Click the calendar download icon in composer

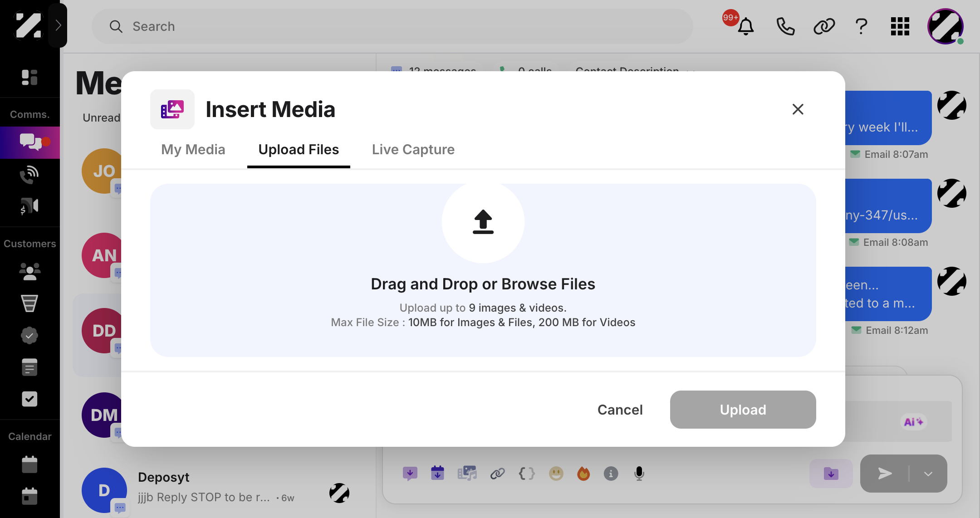tap(437, 474)
